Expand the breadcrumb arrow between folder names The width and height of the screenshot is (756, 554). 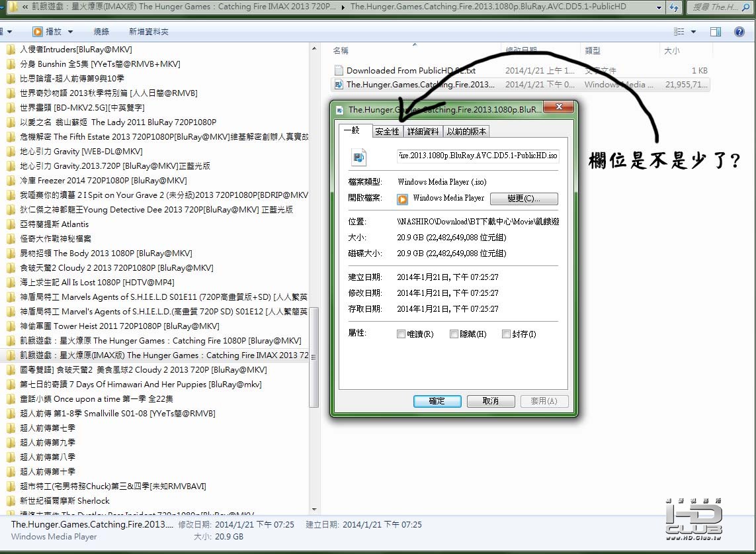(343, 7)
